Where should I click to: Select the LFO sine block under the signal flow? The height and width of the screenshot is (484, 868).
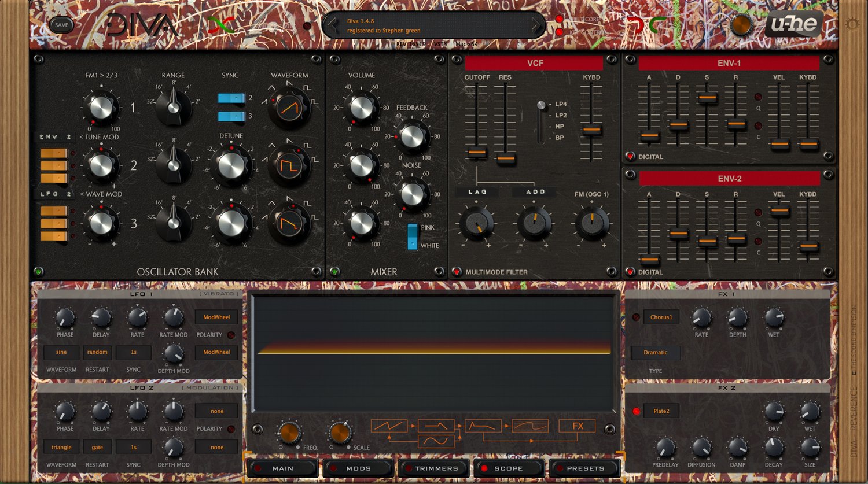436,442
